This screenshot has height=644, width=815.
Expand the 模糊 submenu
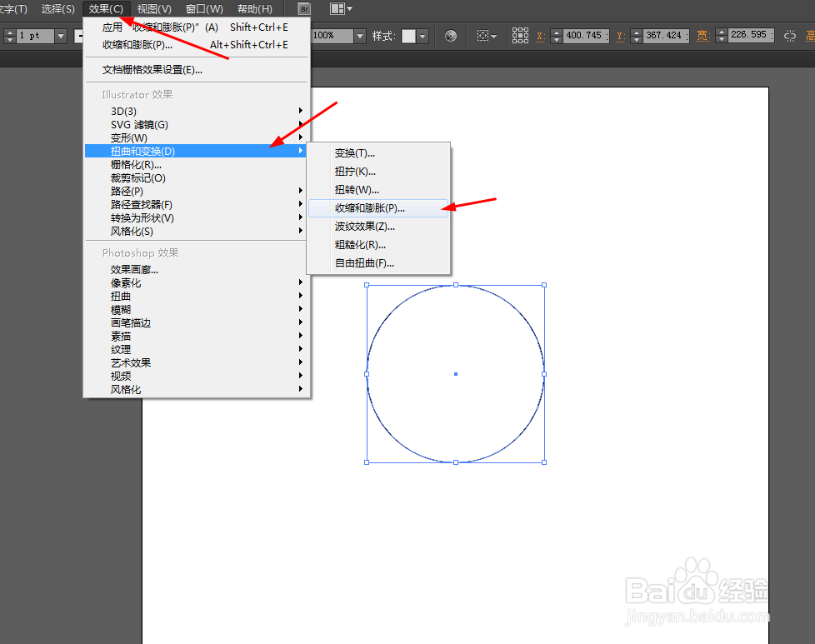(x=197, y=310)
